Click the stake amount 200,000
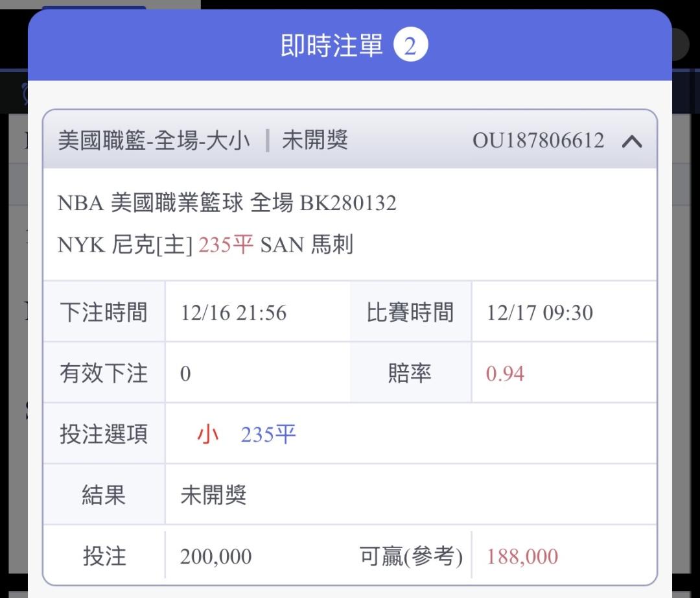Image resolution: width=700 pixels, height=598 pixels. [216, 556]
